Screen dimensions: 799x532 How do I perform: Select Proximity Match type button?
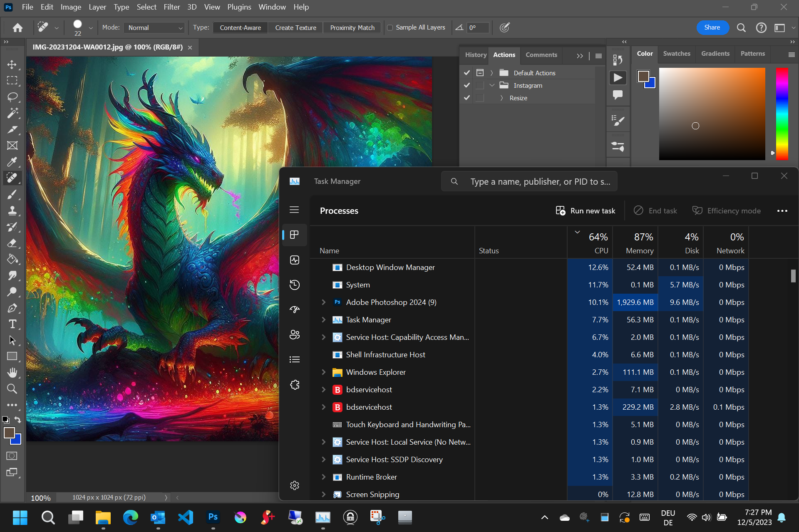(352, 28)
